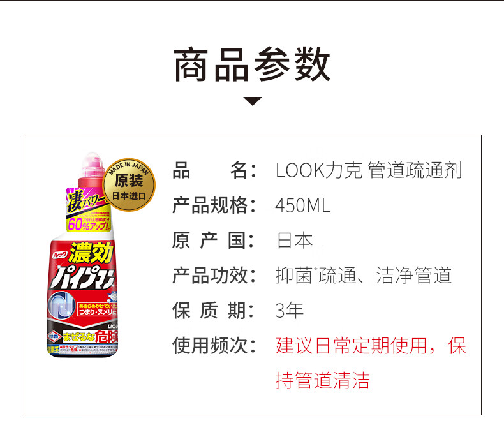Click the small red ルック logo
Image resolution: width=504 pixels, height=444 pixels.
(x=60, y=255)
